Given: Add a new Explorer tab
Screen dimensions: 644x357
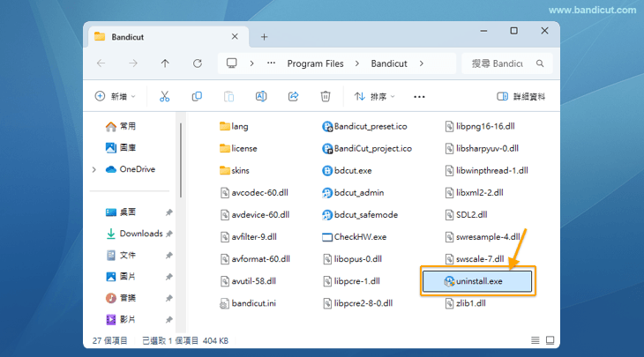Looking at the screenshot, I should pos(264,37).
